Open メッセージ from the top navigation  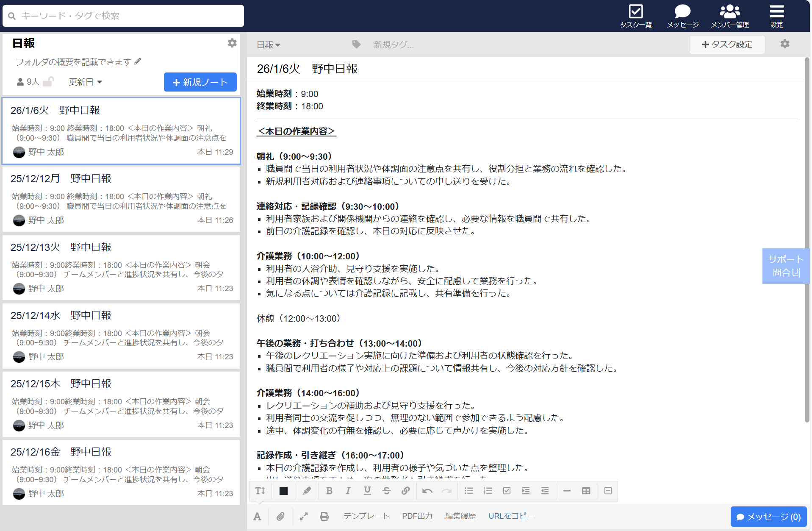tap(682, 15)
